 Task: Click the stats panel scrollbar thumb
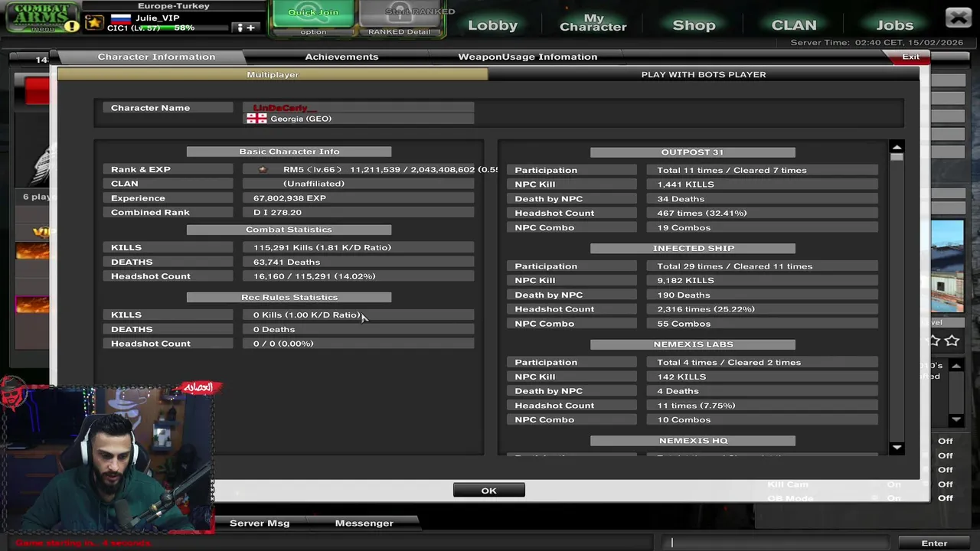(x=897, y=157)
